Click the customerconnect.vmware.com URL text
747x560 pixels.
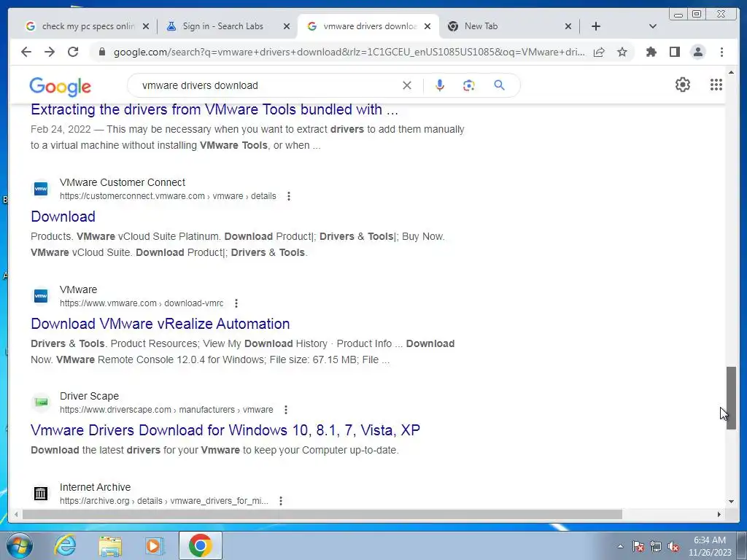(168, 196)
